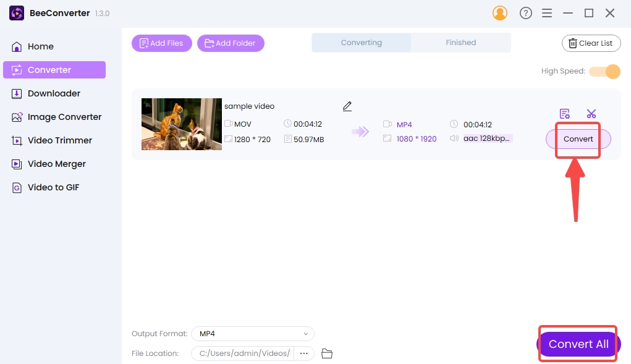Click the Add Folder button
Viewport: 631px width, 364px height.
pyautogui.click(x=231, y=43)
